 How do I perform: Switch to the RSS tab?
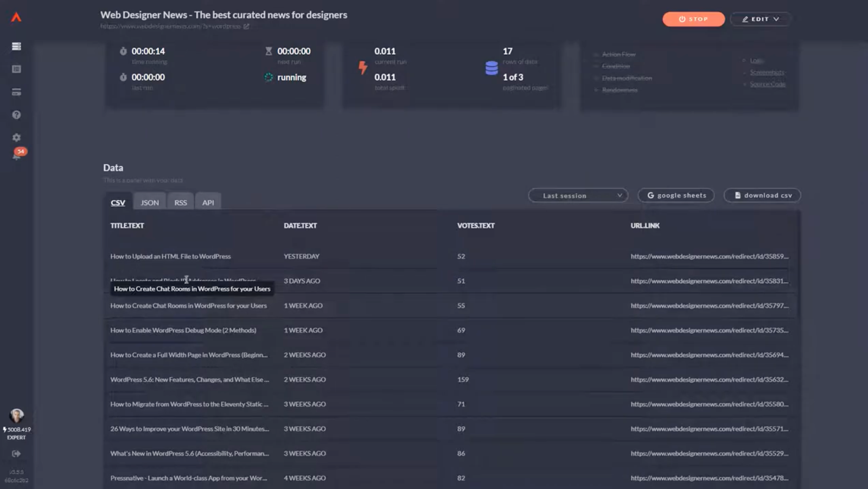point(181,202)
